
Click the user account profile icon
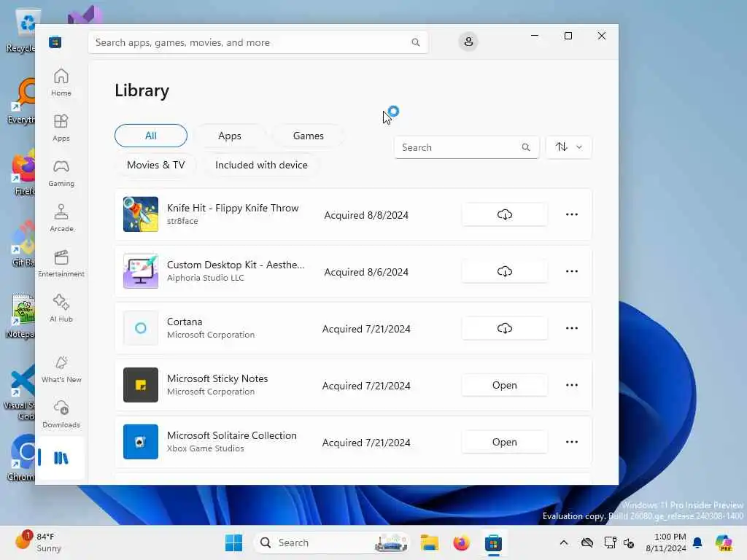coord(468,42)
